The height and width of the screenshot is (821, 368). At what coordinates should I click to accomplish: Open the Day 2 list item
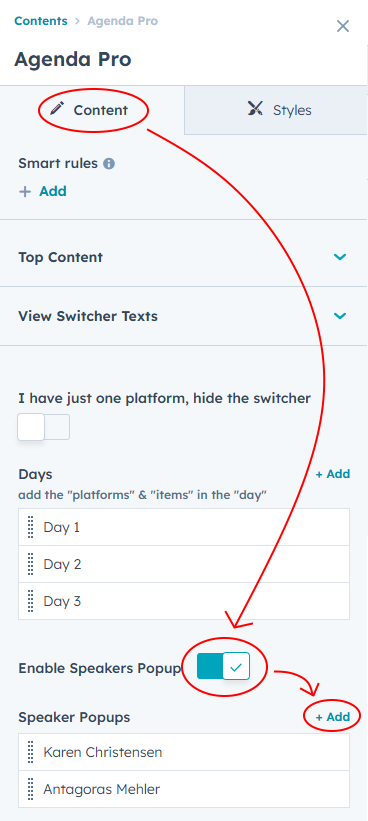pos(184,564)
